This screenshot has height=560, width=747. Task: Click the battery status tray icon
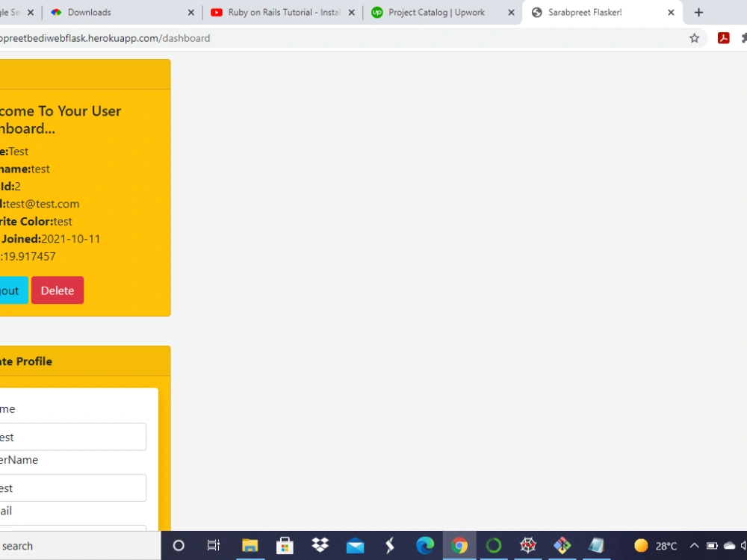point(712,546)
